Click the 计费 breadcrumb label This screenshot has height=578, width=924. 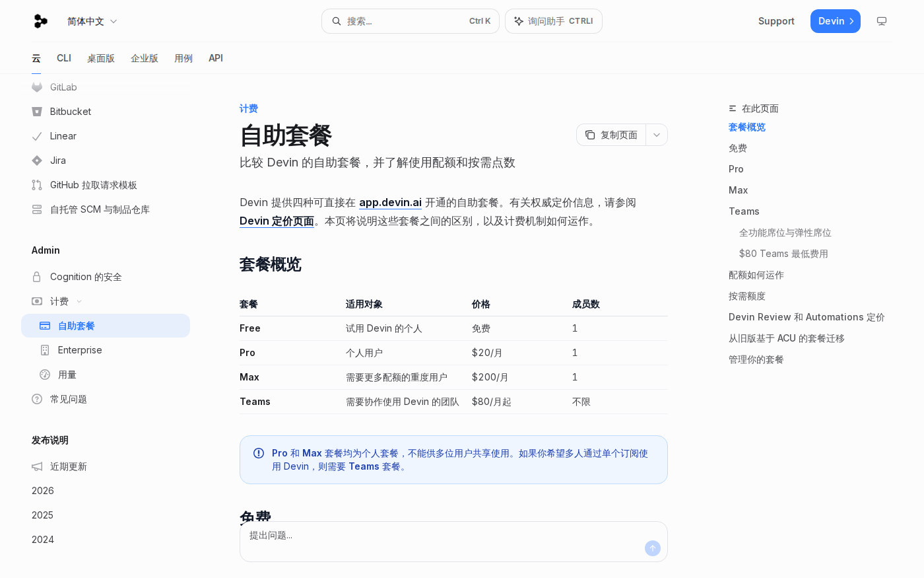(249, 108)
